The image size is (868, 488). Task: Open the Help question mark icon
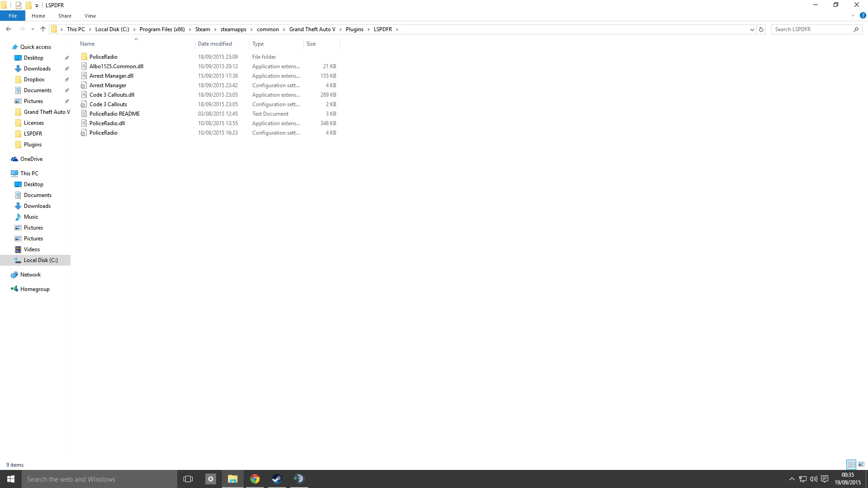click(863, 16)
